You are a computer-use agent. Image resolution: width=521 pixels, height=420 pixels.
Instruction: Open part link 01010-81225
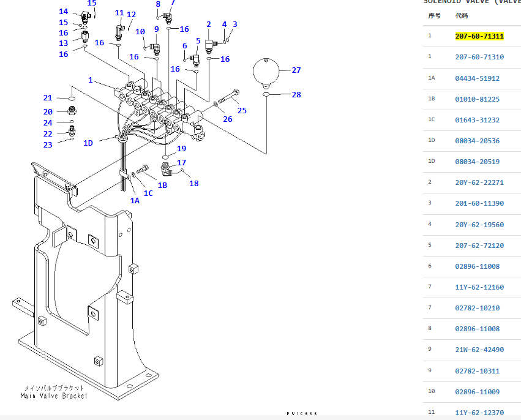[477, 99]
